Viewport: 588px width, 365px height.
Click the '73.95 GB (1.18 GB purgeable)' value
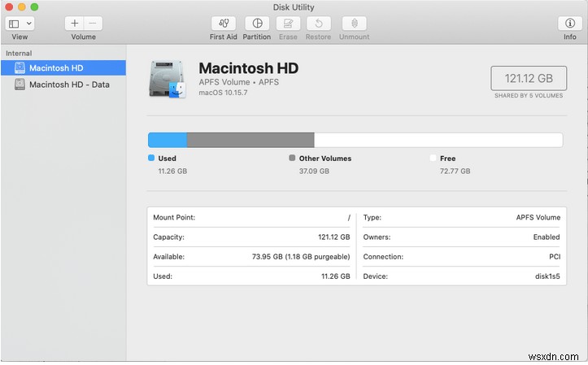click(301, 257)
